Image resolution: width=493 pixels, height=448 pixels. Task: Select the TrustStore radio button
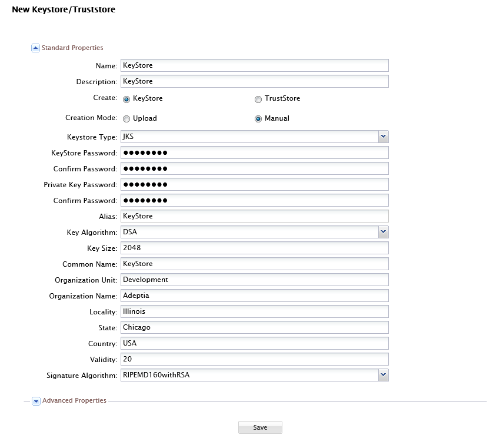click(x=258, y=99)
